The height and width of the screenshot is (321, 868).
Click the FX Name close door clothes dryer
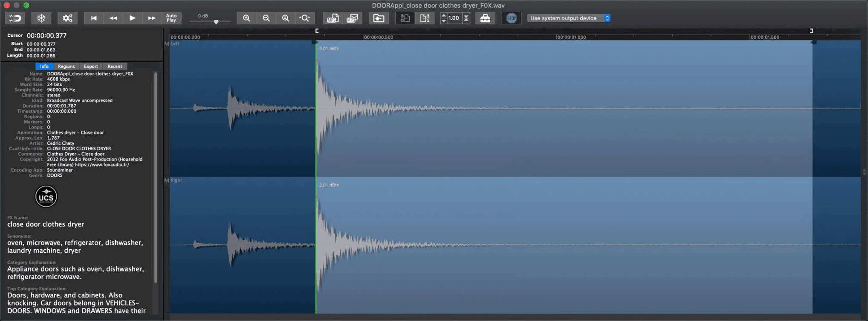(46, 224)
